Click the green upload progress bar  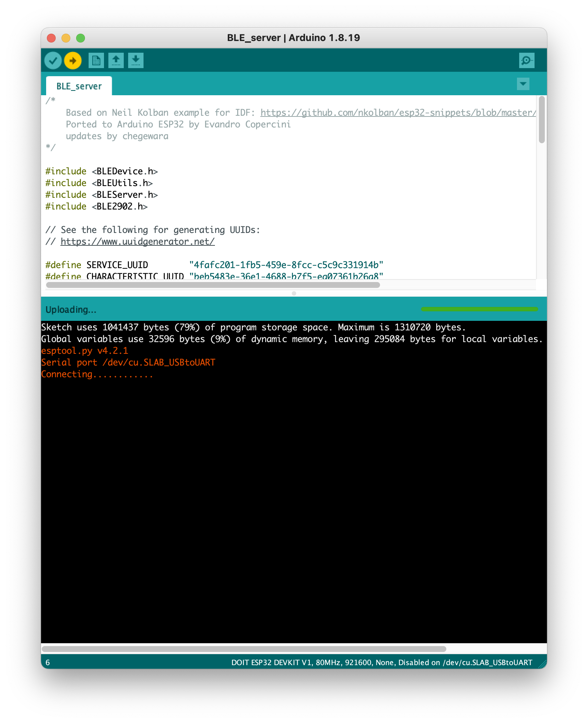tap(480, 309)
